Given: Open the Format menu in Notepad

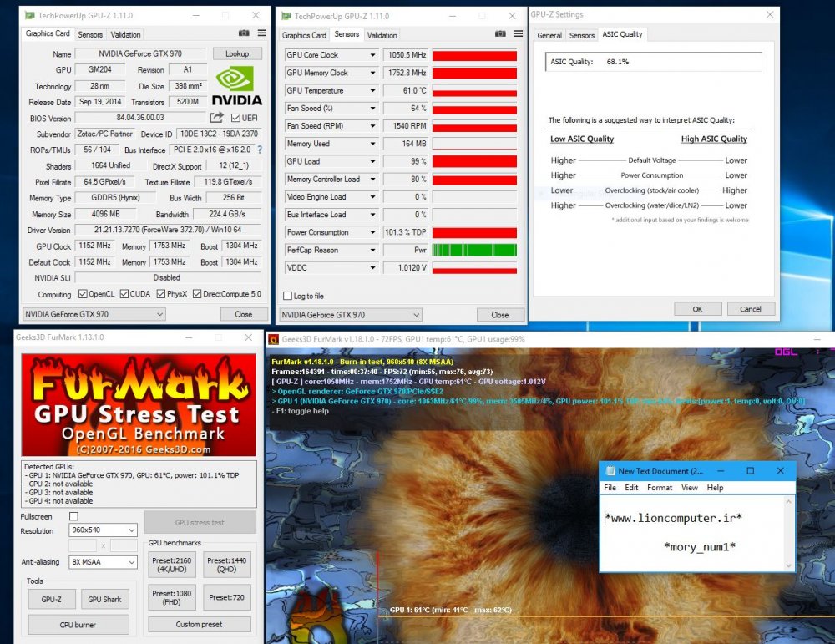Looking at the screenshot, I should click(x=659, y=488).
